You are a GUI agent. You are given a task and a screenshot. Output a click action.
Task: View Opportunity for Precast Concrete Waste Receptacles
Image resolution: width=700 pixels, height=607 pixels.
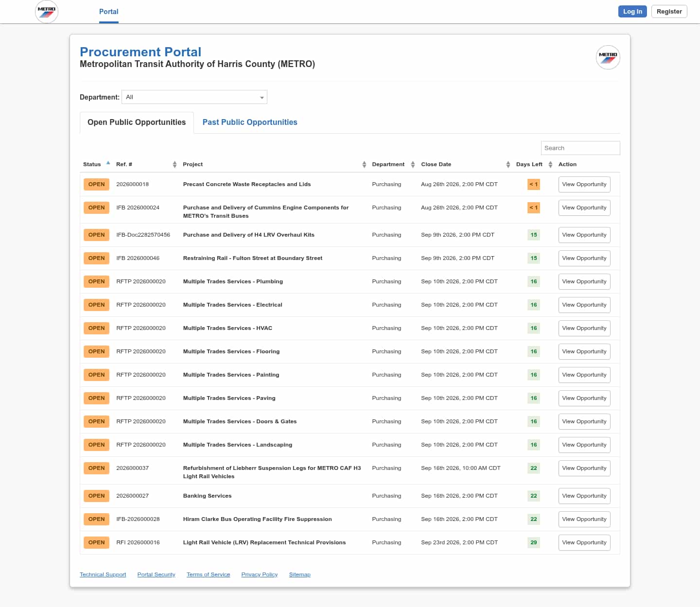point(584,185)
